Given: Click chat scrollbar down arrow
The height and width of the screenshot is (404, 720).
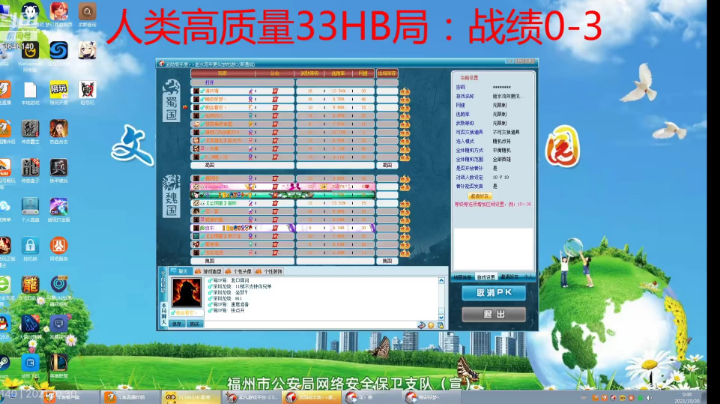Looking at the screenshot, I should tap(441, 317).
